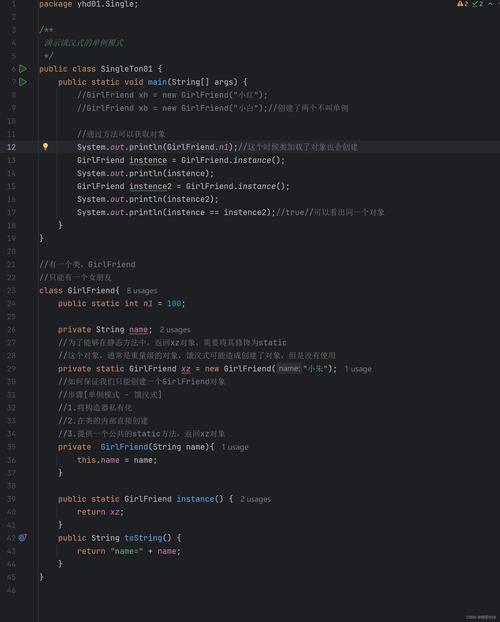Click override marker next to toString()
500x622 pixels.
(23, 538)
